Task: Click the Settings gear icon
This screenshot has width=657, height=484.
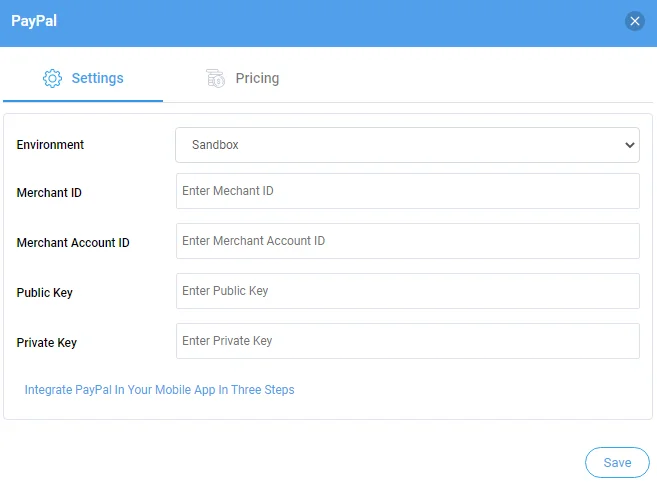Action: (52, 78)
